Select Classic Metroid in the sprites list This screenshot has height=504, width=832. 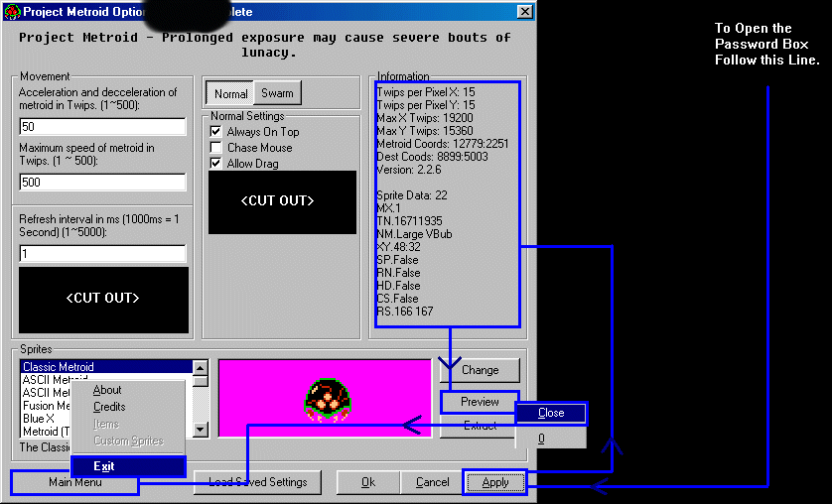coord(106,367)
